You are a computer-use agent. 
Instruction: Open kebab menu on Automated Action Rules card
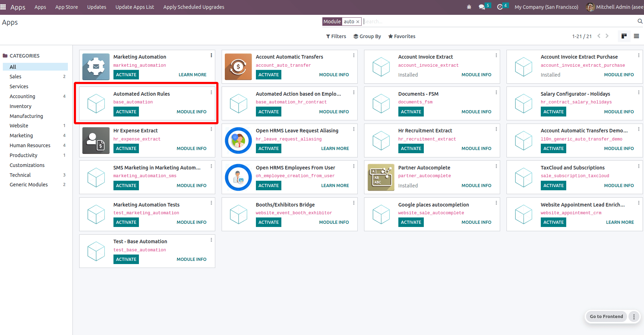pos(211,92)
